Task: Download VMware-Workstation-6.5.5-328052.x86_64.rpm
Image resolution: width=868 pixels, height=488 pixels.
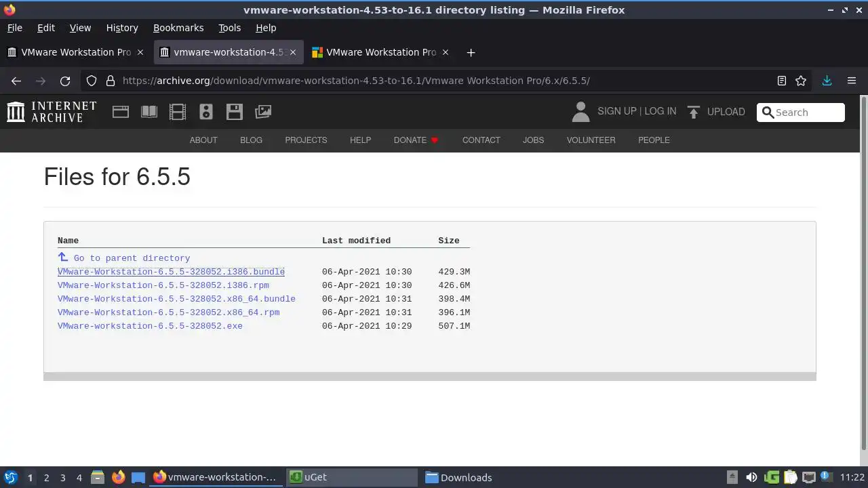Action: [169, 312]
